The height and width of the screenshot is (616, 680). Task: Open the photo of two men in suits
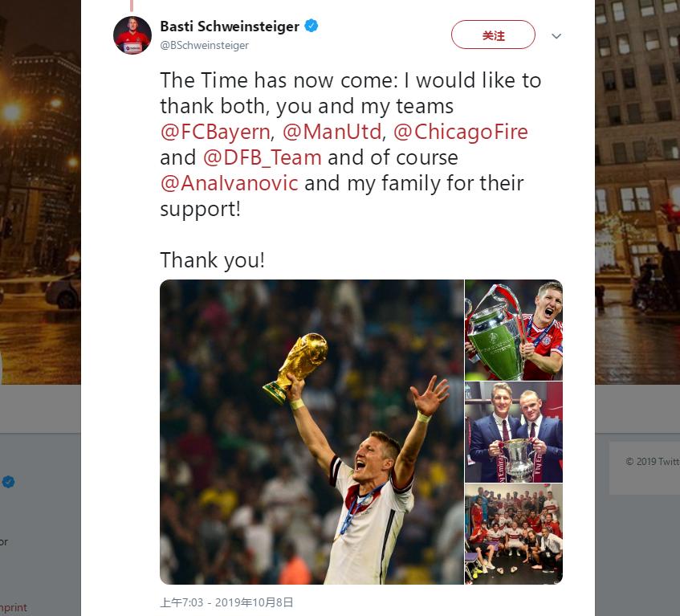pyautogui.click(x=514, y=431)
